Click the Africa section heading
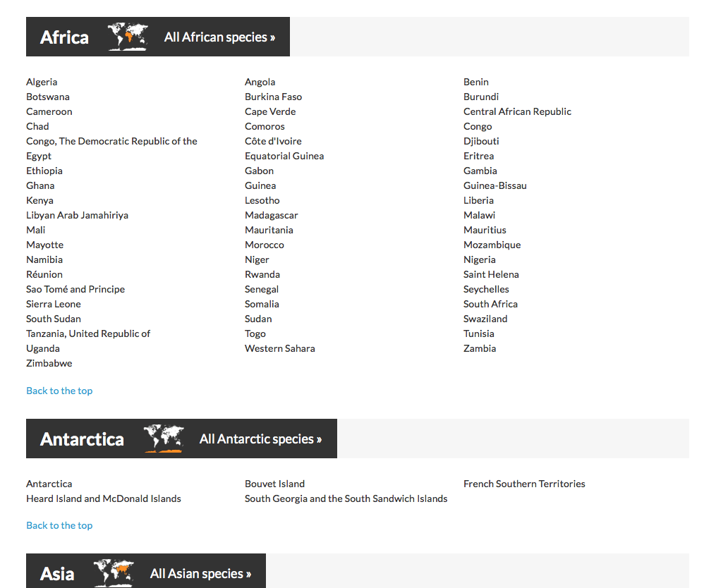Screen dimensions: 716x588 [64, 37]
